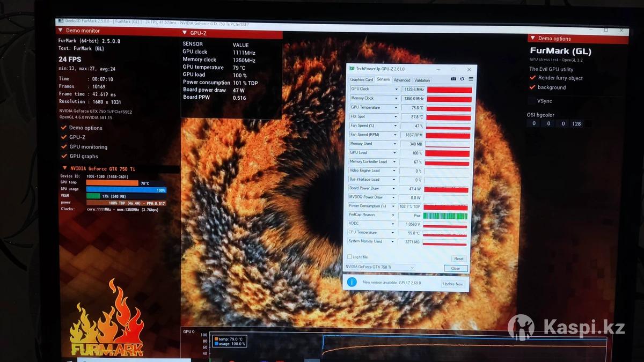This screenshot has height=362, width=644.
Task: Collapse the Demo monitor panel header
Action: point(61,31)
